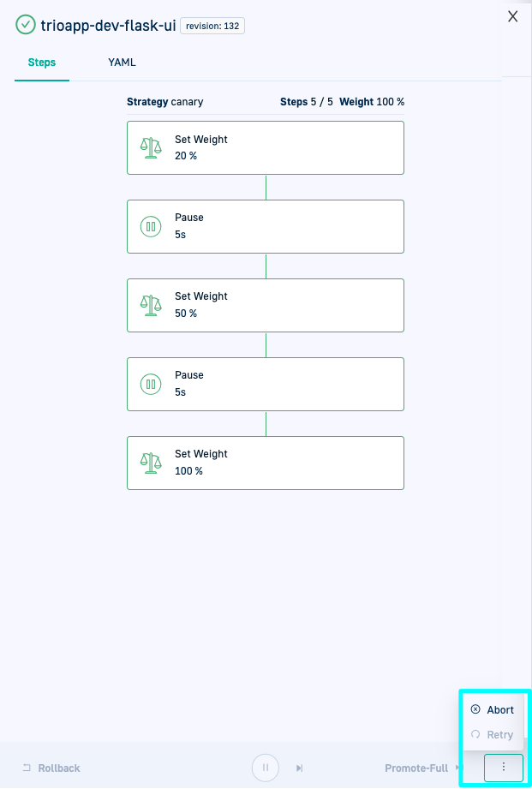Click the second Pause step's pause icon

(151, 384)
